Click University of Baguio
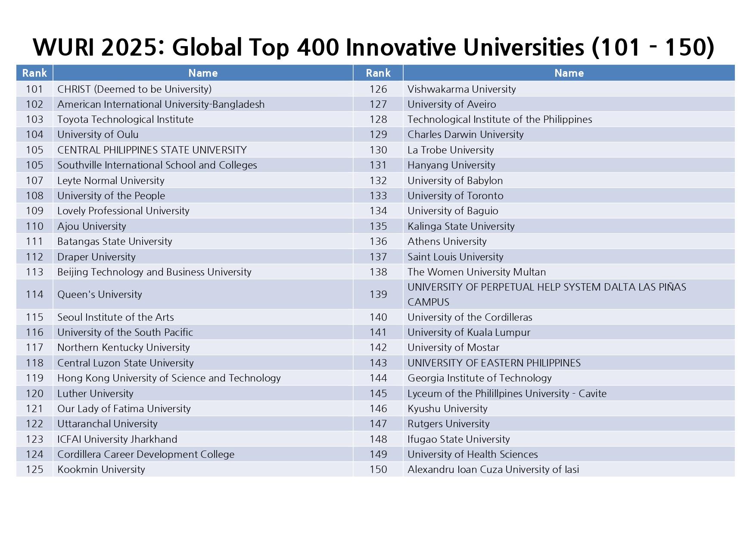This screenshot has height=535, width=756. [x=453, y=211]
